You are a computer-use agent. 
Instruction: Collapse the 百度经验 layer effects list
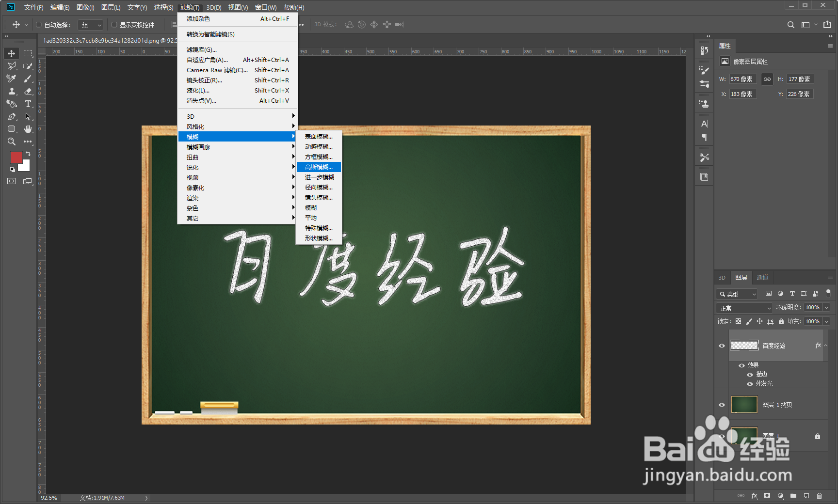click(825, 345)
